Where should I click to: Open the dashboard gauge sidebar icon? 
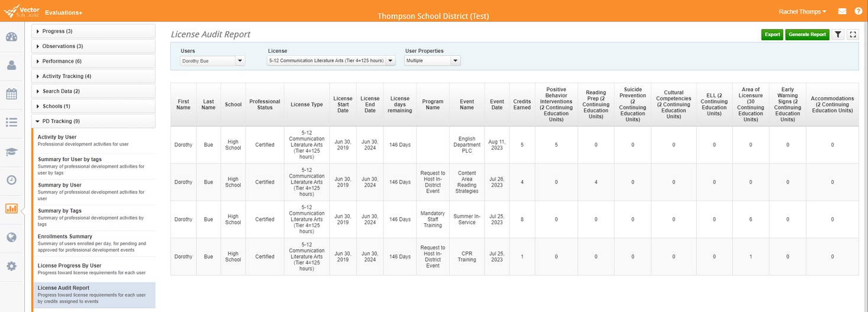coord(11,37)
